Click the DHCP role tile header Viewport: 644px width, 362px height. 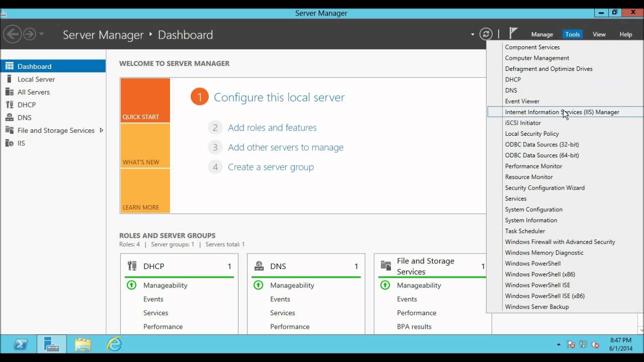(179, 266)
